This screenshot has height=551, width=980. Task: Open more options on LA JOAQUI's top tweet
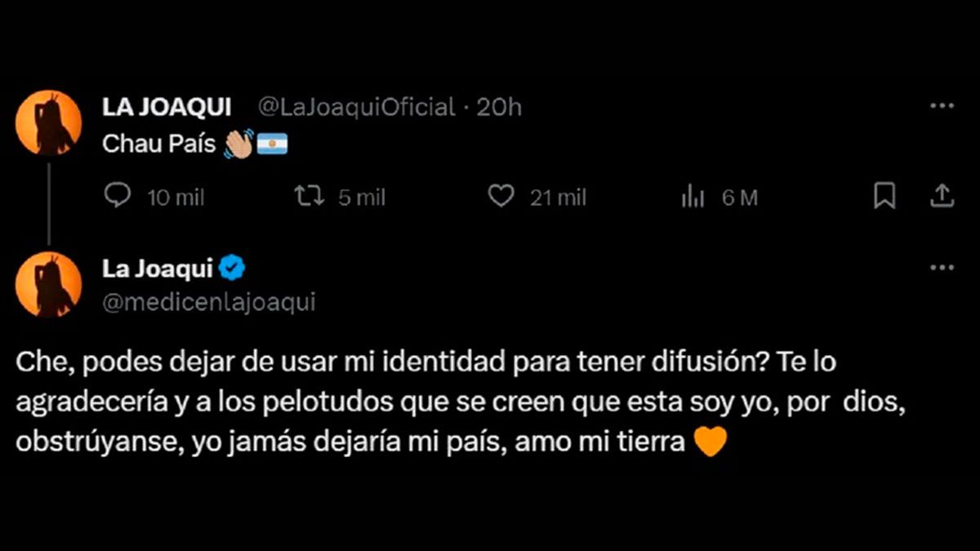coord(942,106)
